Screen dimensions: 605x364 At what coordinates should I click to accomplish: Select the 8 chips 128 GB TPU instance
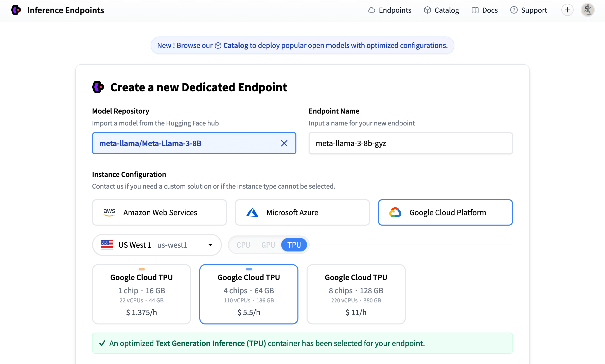[x=356, y=294]
